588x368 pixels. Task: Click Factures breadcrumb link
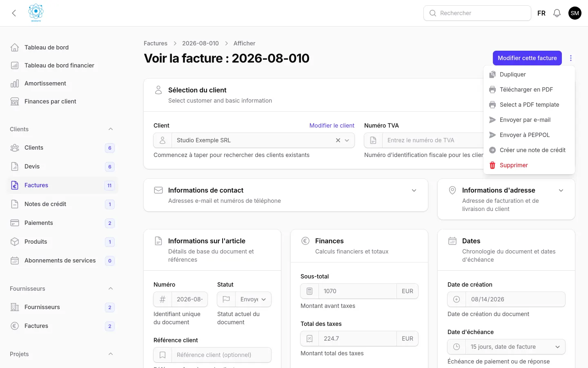point(156,43)
